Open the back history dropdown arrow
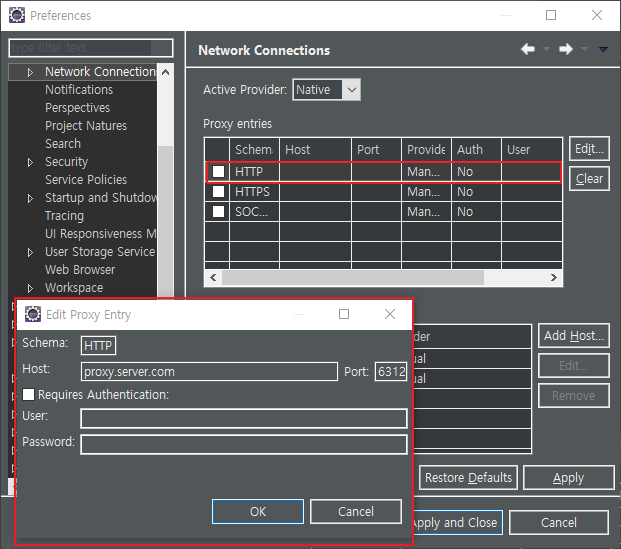 (546, 50)
